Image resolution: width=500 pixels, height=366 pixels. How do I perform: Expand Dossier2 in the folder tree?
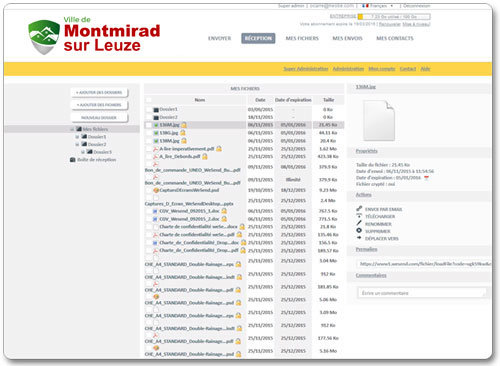coord(77,145)
